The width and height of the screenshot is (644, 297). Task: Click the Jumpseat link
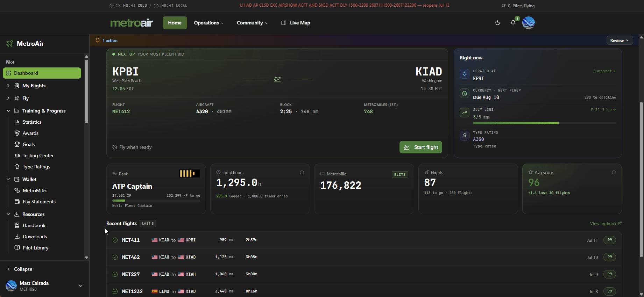(x=604, y=71)
